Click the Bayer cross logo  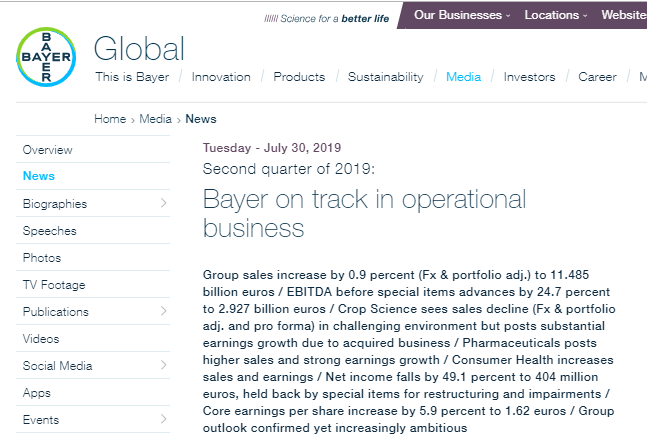coord(45,56)
